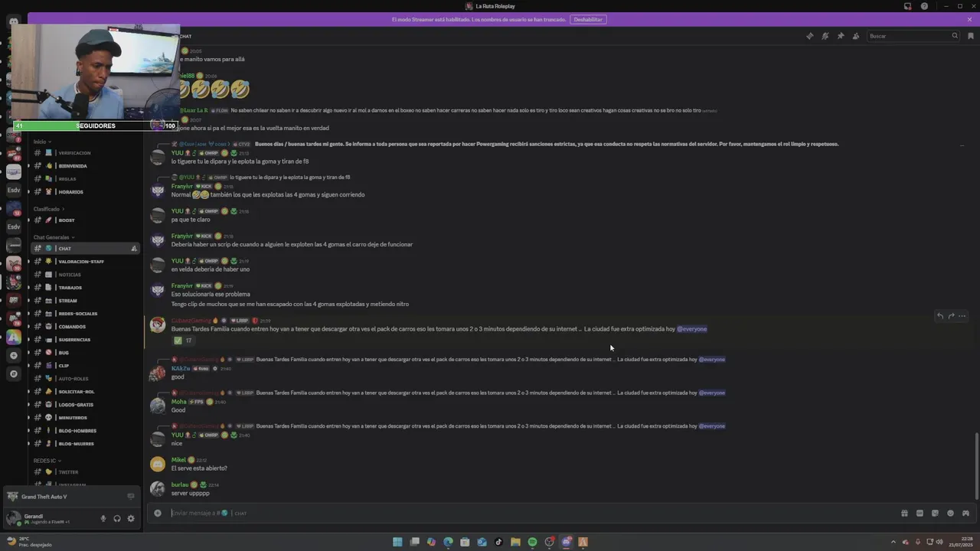Open user settings gear icon
Image resolution: width=980 pixels, height=551 pixels.
131,518
